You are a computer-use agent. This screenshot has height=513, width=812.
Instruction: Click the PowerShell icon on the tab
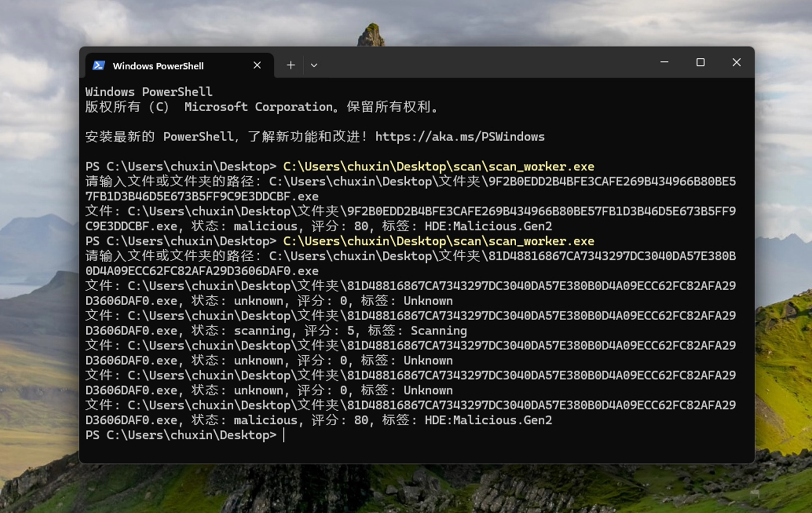98,65
